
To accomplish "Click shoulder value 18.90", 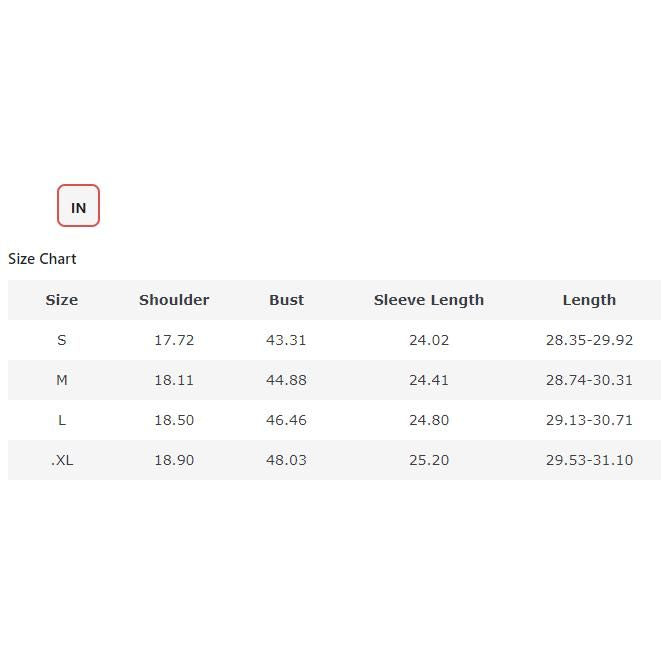I will point(174,460).
